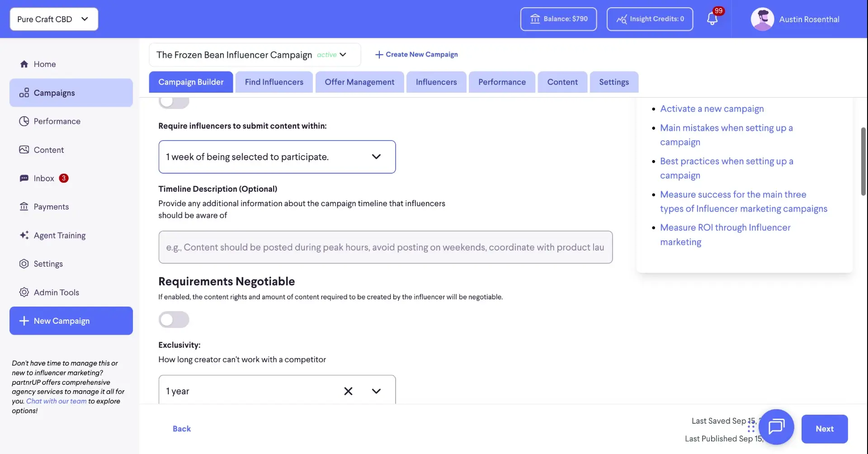Click the Timeline Description text field
The width and height of the screenshot is (868, 454).
coord(385,247)
